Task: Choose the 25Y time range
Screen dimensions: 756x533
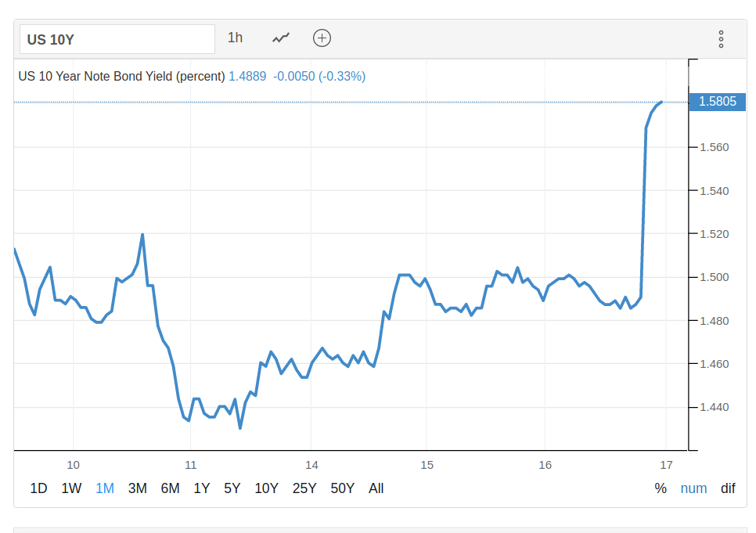Action: pos(304,488)
